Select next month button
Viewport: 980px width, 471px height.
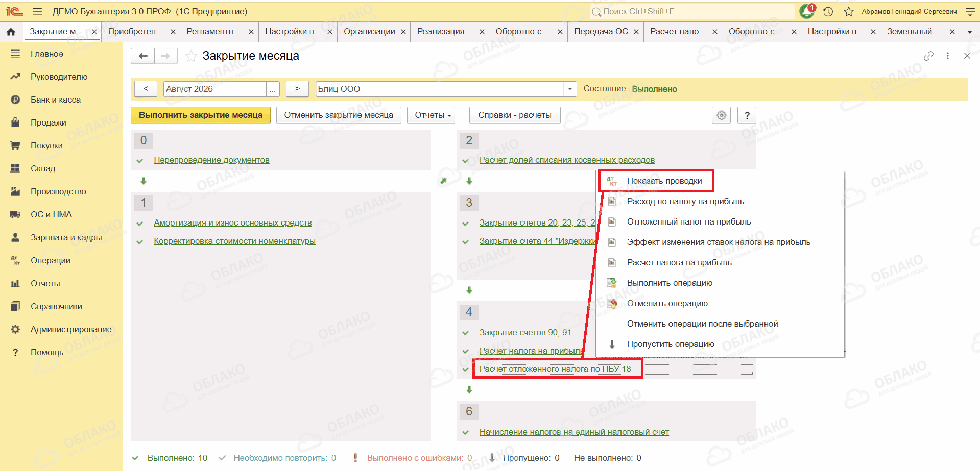tap(297, 89)
